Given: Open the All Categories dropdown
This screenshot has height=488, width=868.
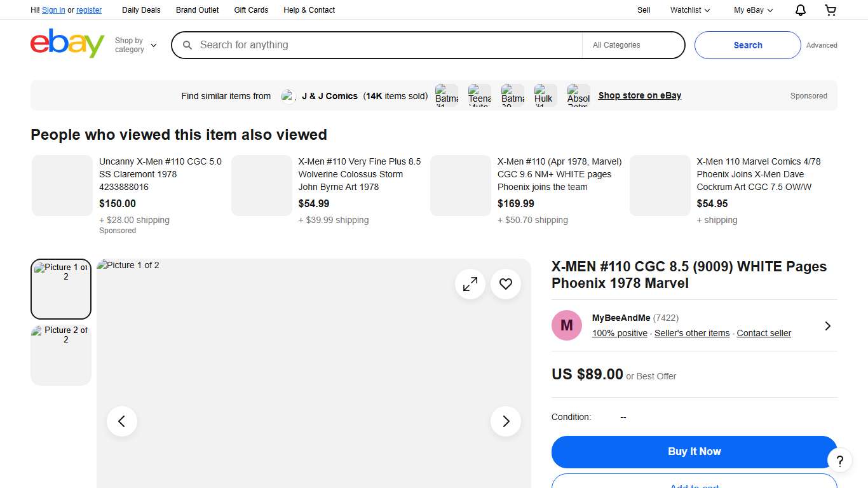Looking at the screenshot, I should click(x=633, y=45).
